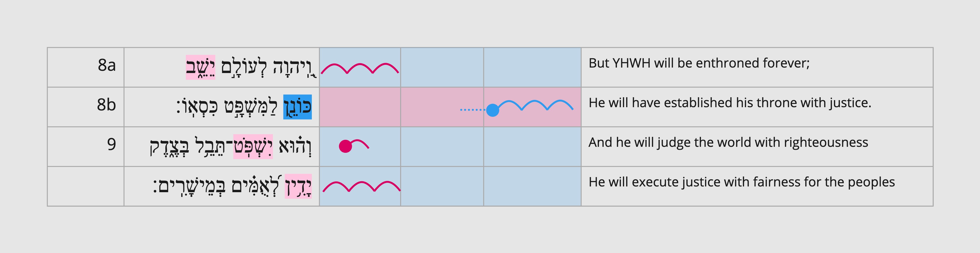Image resolution: width=980 pixels, height=253 pixels.
Task: Click the blue dot in row 8b
Action: coord(493,110)
